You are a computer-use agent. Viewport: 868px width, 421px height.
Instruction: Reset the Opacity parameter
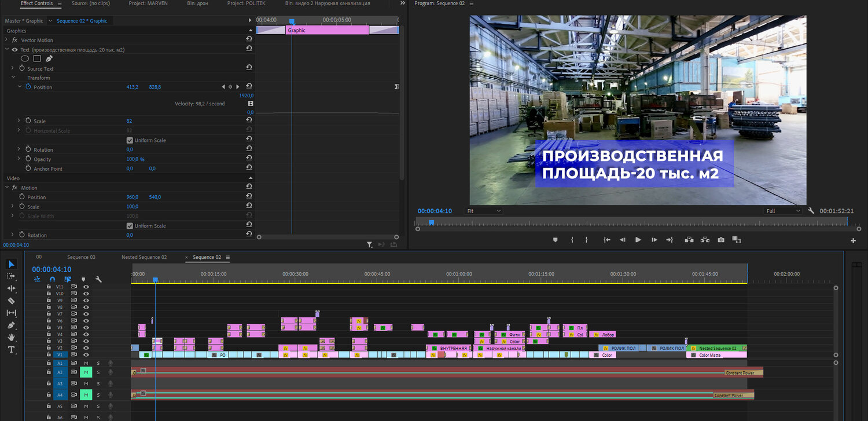click(249, 159)
